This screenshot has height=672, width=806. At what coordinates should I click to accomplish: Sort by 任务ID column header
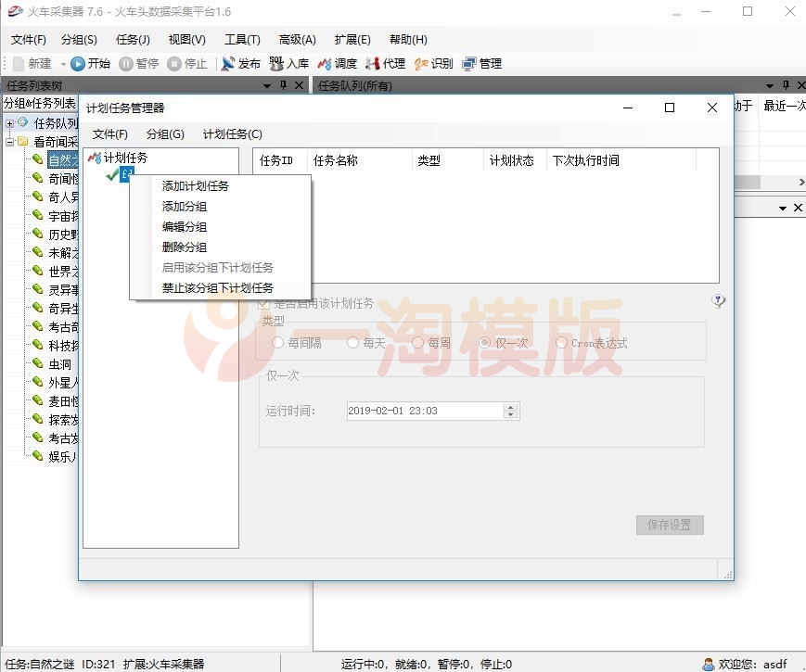[x=279, y=160]
